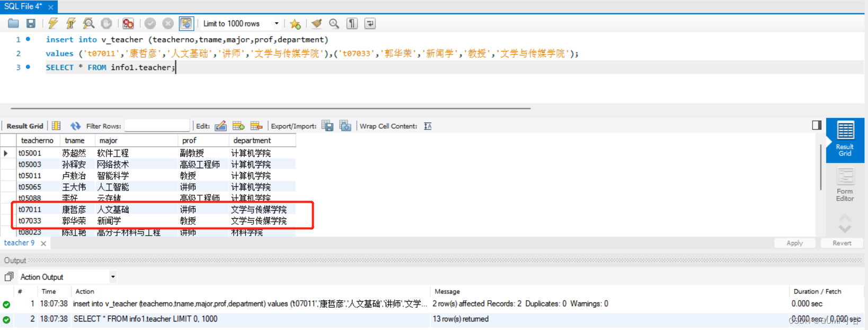Switch to the Form Editor view
This screenshot has height=330, width=868.
pyautogui.click(x=845, y=185)
